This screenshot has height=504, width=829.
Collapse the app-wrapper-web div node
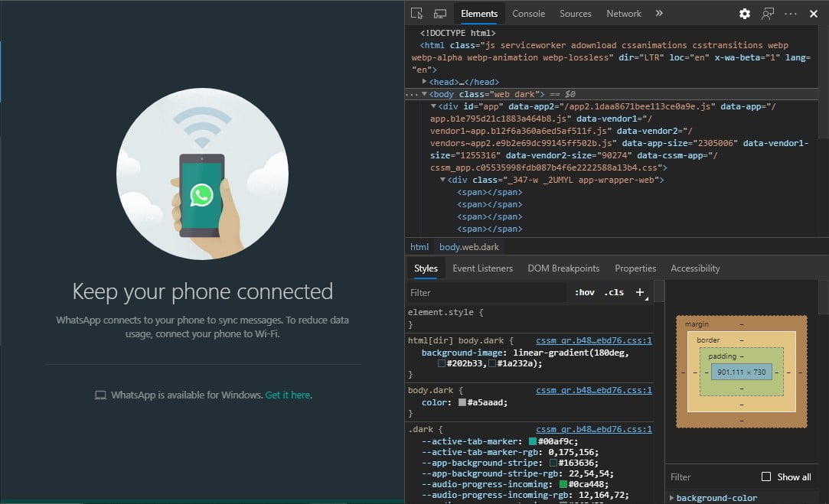click(x=442, y=180)
